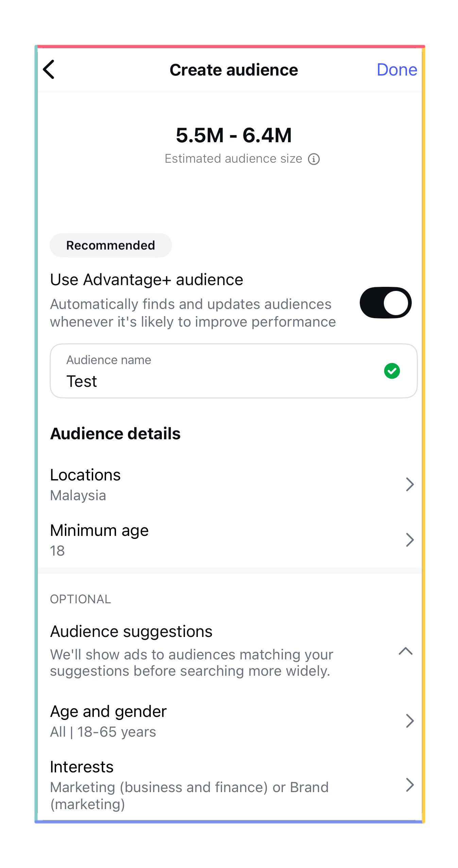Open Minimum age chevron arrow
This screenshot has height=868, width=458.
pos(410,540)
